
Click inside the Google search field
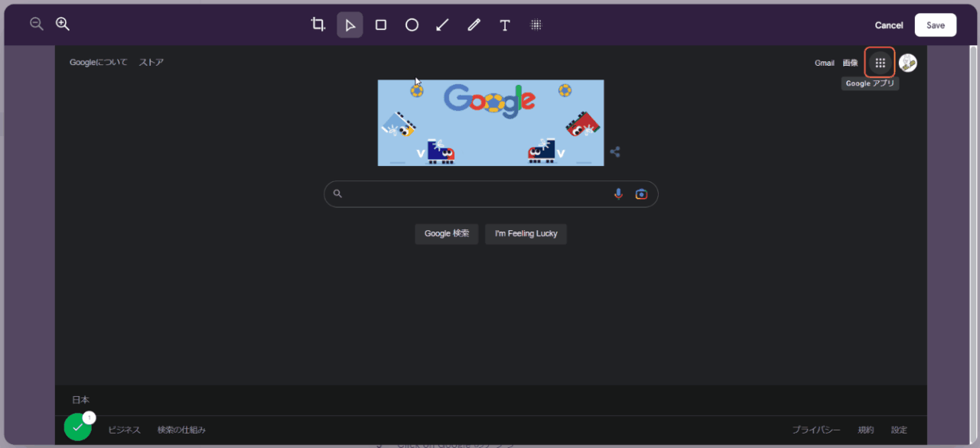pyautogui.click(x=491, y=194)
